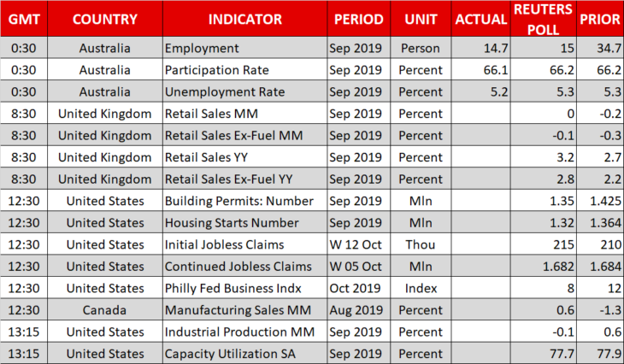
Task: Click the Initial Jobless Claims cell
Action: coord(244,244)
